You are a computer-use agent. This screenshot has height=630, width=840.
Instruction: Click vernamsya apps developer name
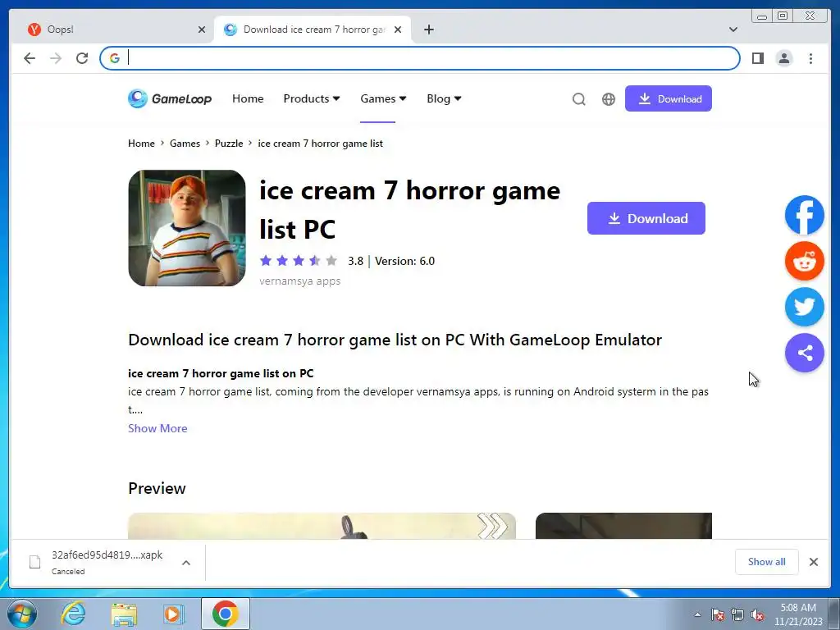300,281
